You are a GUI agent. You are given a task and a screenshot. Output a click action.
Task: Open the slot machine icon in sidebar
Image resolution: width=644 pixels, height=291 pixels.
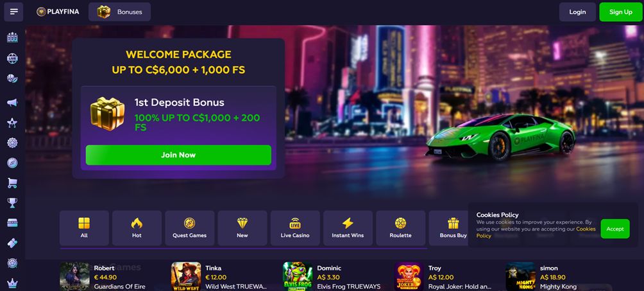12,38
